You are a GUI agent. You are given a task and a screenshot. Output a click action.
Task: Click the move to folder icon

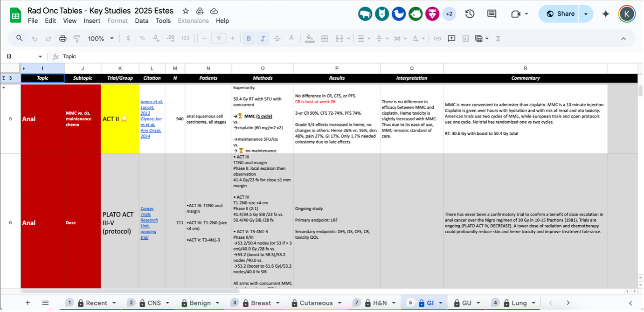(200, 11)
